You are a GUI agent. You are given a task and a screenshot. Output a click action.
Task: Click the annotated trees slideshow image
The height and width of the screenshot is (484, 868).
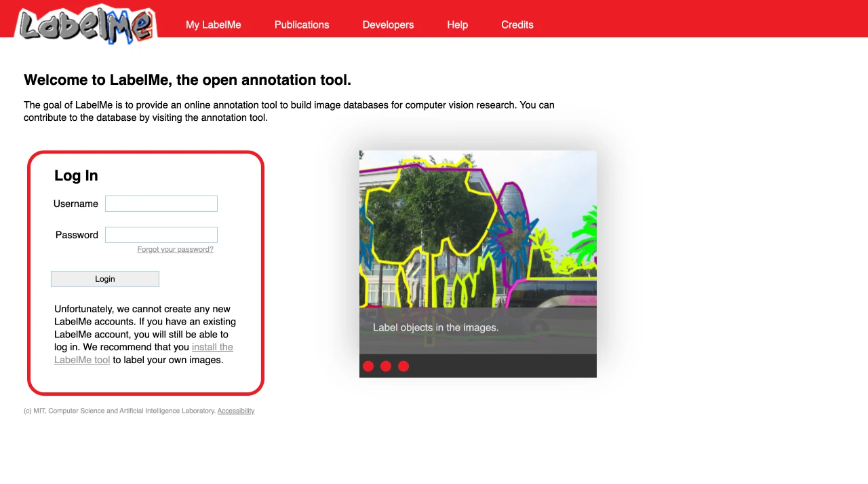478,229
